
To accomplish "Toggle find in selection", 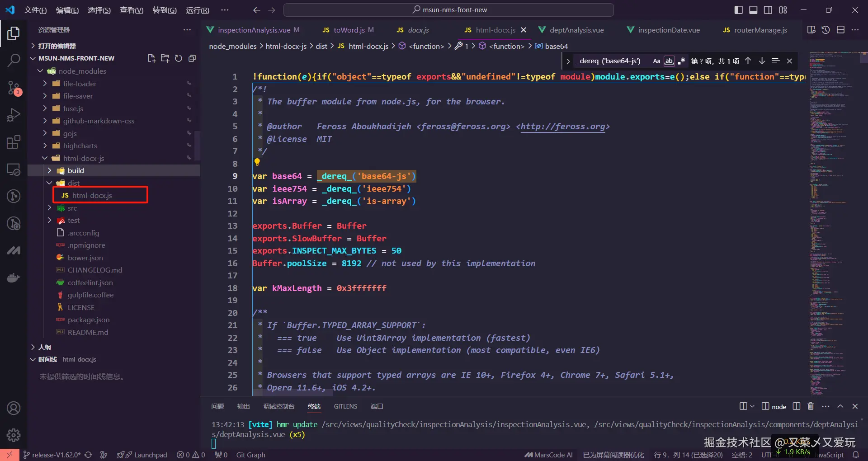I will click(776, 61).
